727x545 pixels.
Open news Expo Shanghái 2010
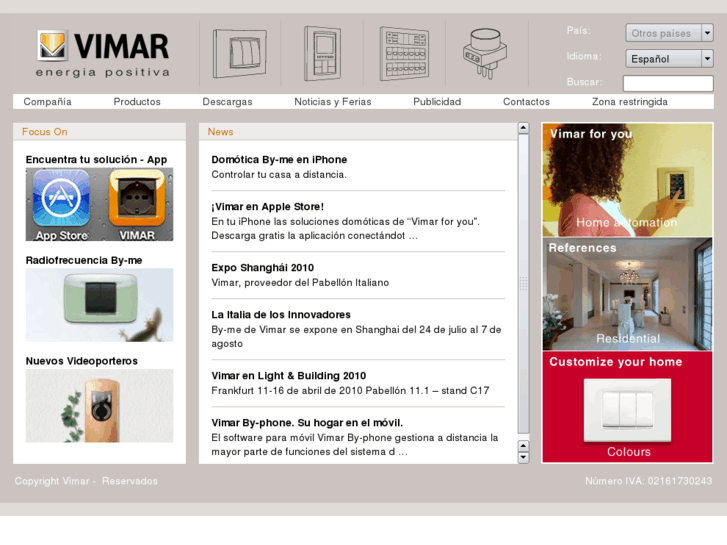262,268
